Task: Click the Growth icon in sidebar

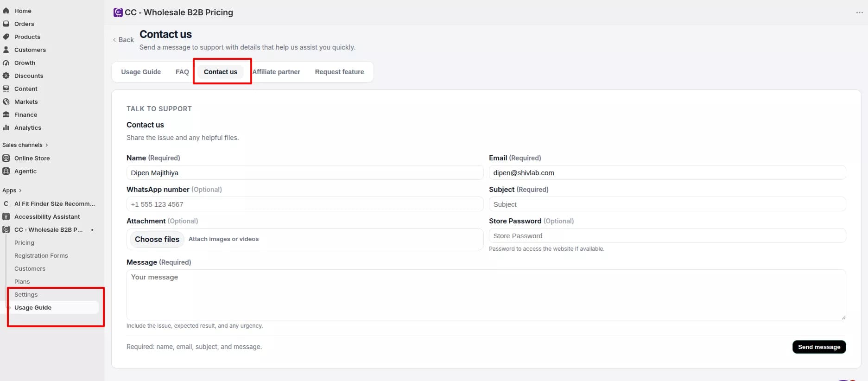Action: pos(6,63)
